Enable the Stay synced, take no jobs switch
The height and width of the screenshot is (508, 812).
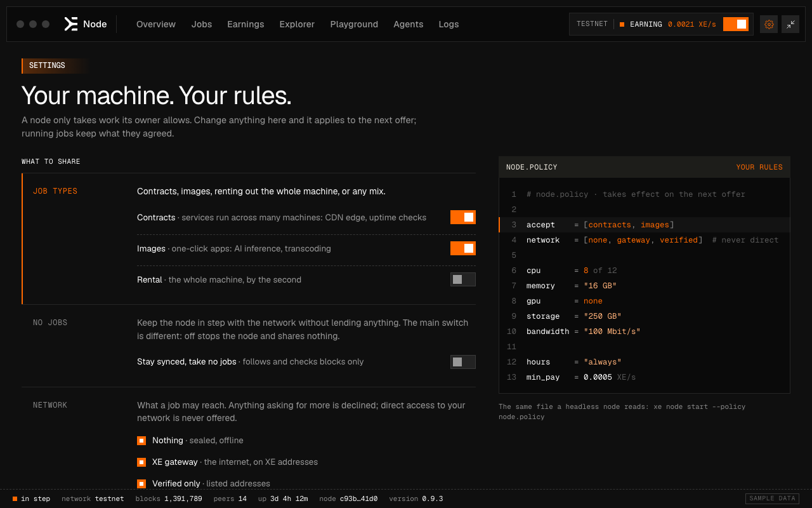[463, 362]
